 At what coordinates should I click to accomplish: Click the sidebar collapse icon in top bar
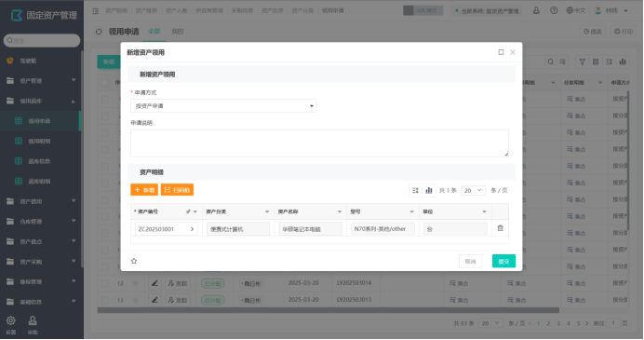pyautogui.click(x=95, y=11)
